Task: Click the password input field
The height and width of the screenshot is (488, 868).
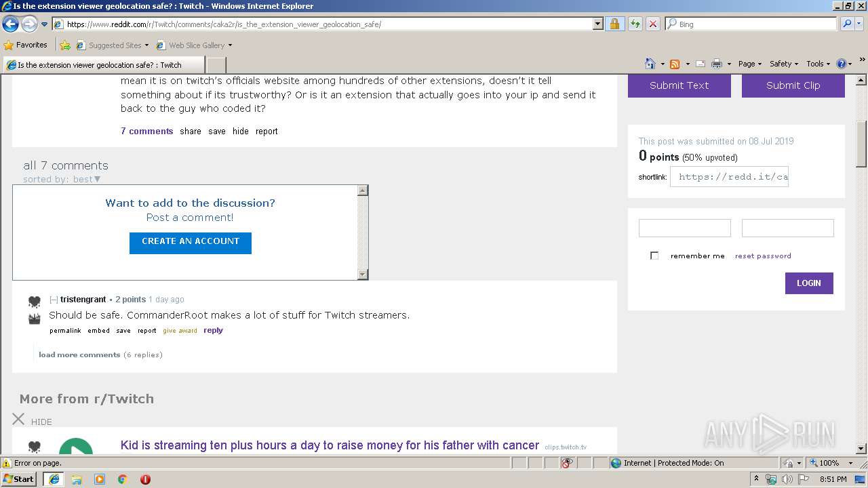Action: (x=788, y=228)
